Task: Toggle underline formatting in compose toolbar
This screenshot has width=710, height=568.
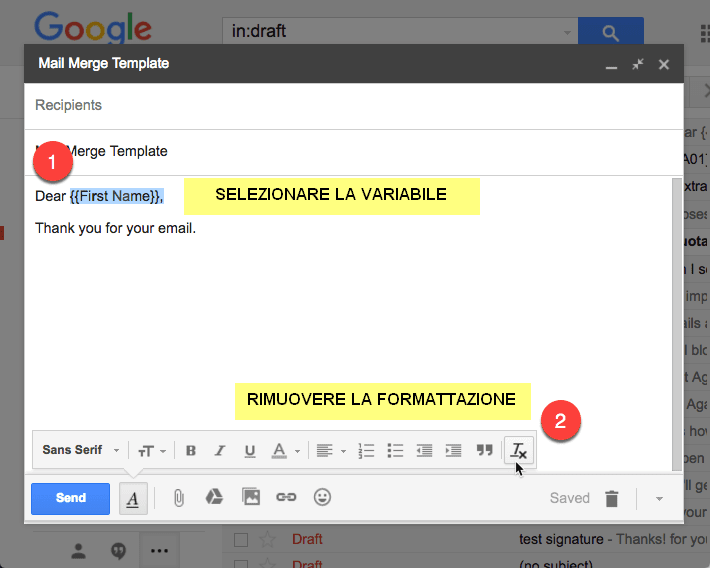Action: point(249,450)
